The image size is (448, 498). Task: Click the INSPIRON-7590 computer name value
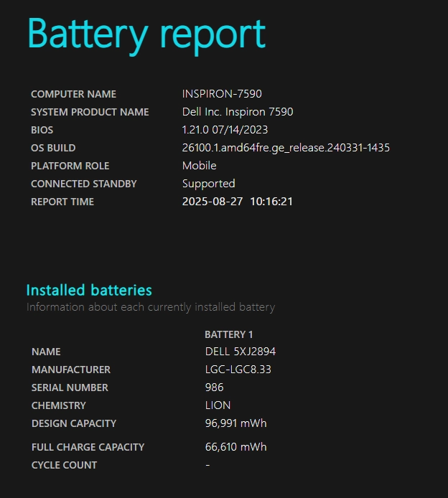coord(220,94)
